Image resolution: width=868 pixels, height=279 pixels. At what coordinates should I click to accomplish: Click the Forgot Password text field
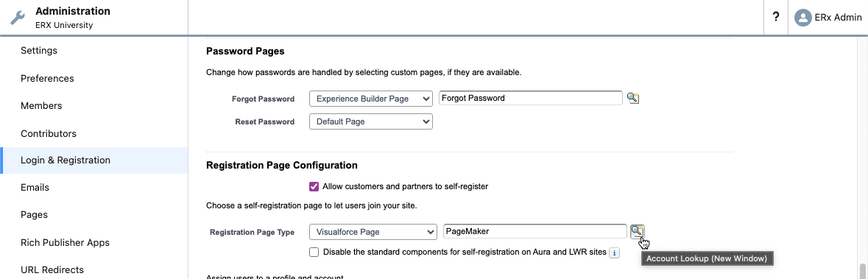531,98
